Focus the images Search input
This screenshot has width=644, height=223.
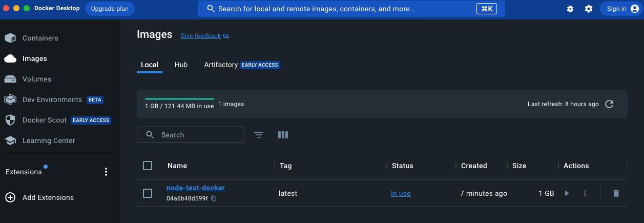click(191, 135)
